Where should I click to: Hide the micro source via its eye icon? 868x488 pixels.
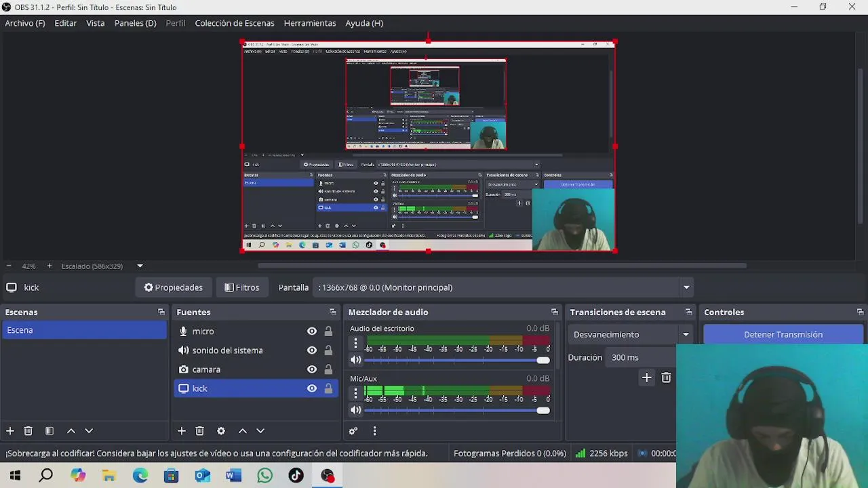click(311, 331)
